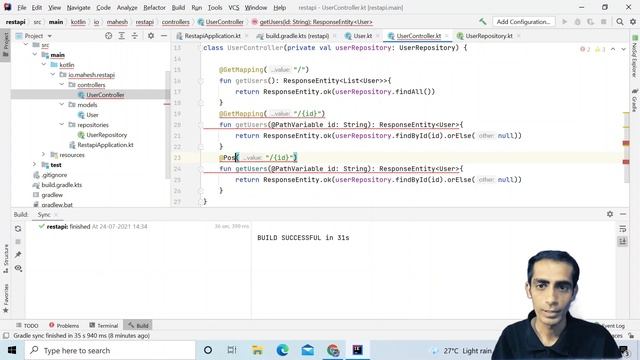Image resolution: width=640 pixels, height=360 pixels.
Task: Collapse the main folder in project tree
Action: coord(35,55)
